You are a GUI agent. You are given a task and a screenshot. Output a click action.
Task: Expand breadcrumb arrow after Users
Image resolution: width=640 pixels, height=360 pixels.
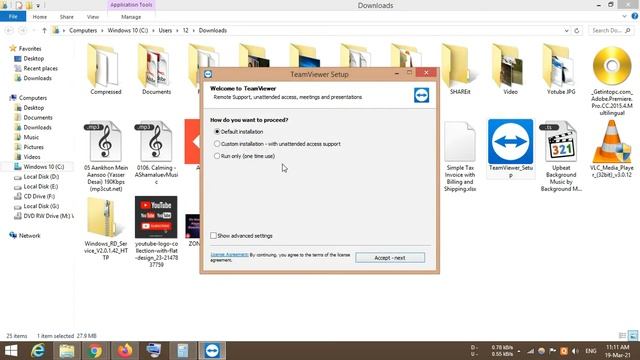click(177, 31)
